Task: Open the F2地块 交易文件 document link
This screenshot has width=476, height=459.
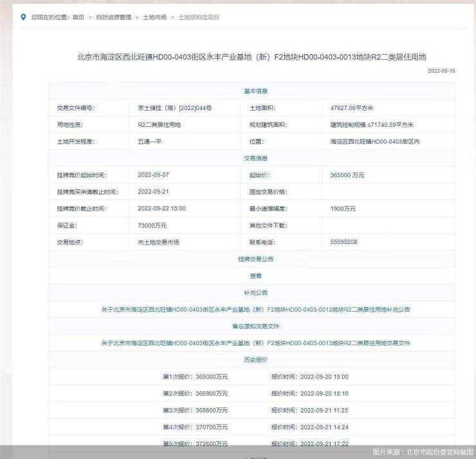Action: coord(255,343)
